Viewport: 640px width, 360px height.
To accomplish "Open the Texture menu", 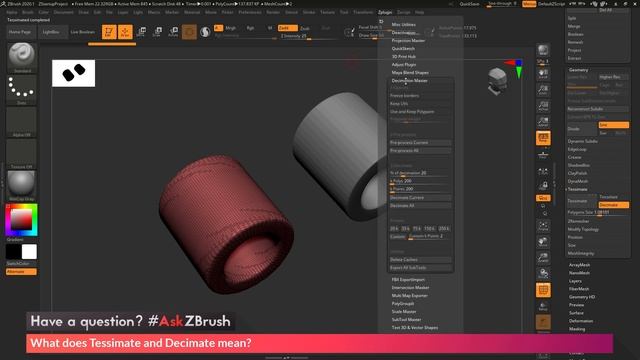I will click(327, 12).
